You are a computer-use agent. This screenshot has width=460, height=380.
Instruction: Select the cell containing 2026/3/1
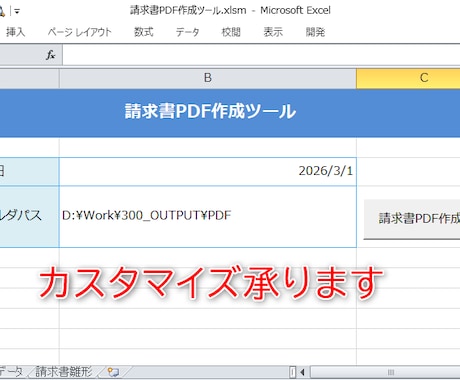click(x=208, y=172)
